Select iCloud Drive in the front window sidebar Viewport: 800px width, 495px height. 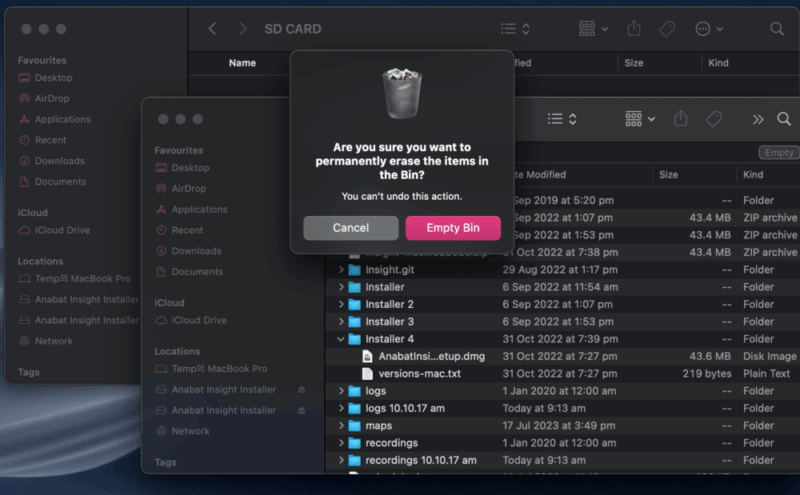click(199, 320)
